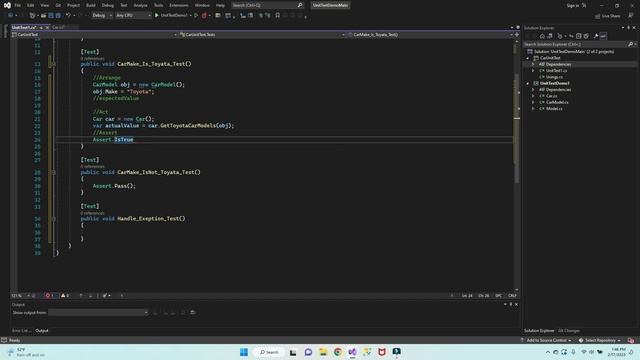Viewport: 640px width, 360px height.
Task: Open the File menu
Action: pyautogui.click(x=18, y=5)
